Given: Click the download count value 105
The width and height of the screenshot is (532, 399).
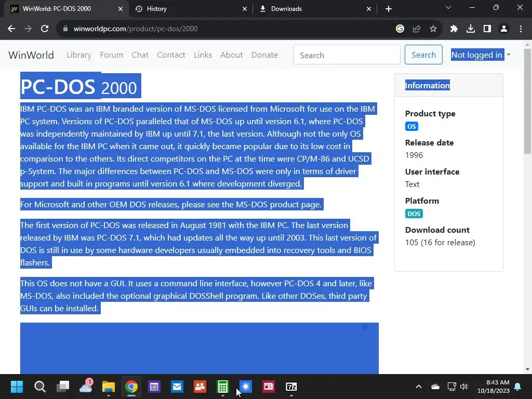Looking at the screenshot, I should pos(440,242).
